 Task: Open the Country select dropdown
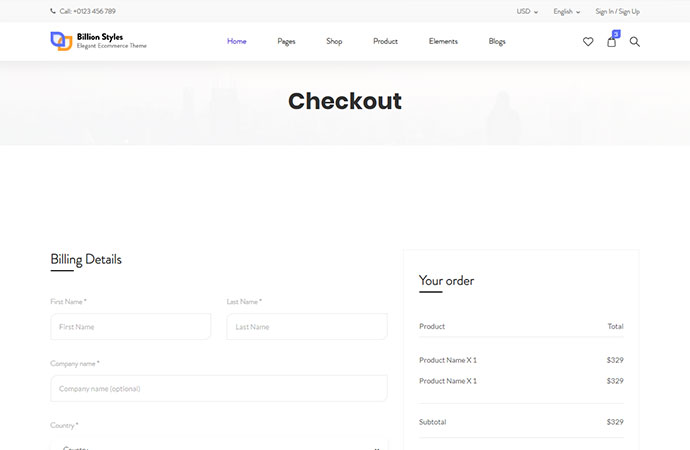pos(218,444)
